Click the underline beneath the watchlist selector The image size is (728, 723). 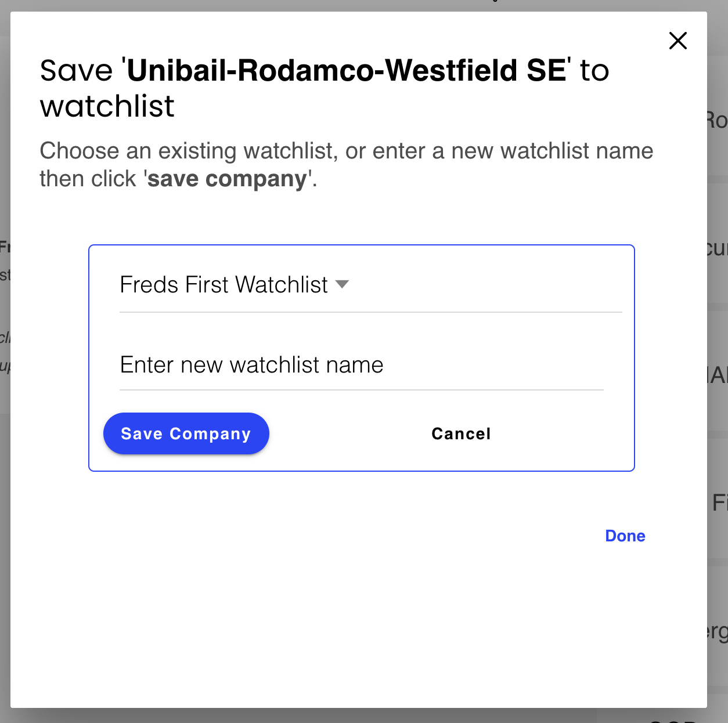370,312
